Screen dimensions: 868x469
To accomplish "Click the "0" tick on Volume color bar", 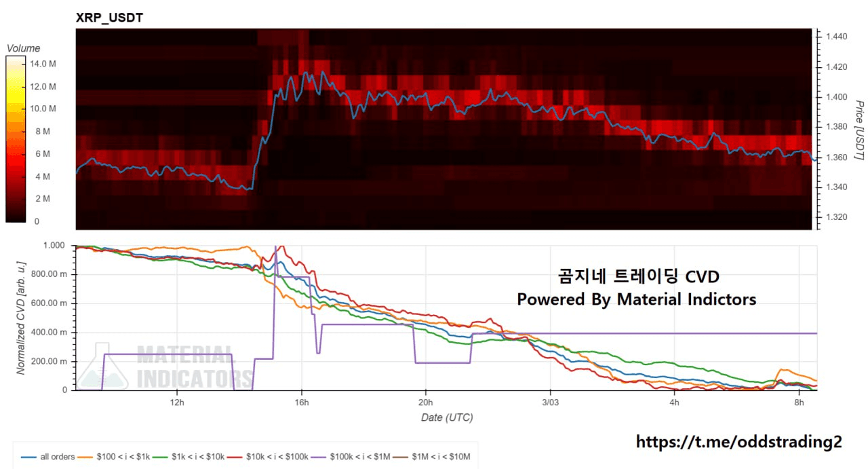I will 36,221.
